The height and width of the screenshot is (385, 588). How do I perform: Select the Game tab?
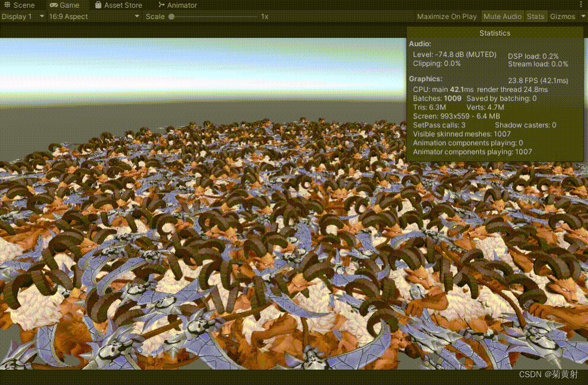tap(65, 5)
